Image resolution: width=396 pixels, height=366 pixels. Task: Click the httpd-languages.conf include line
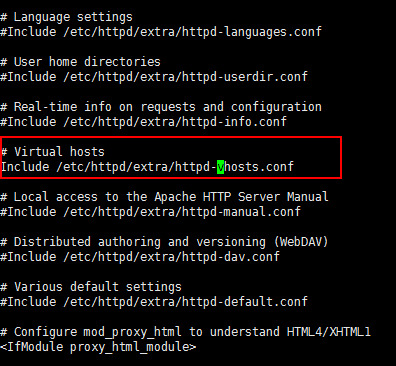(x=161, y=32)
